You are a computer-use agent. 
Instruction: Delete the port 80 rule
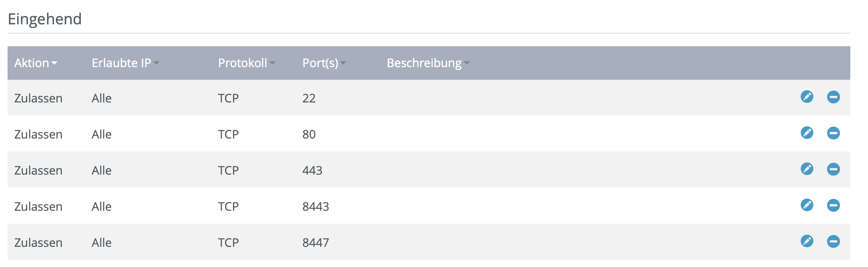coord(833,133)
